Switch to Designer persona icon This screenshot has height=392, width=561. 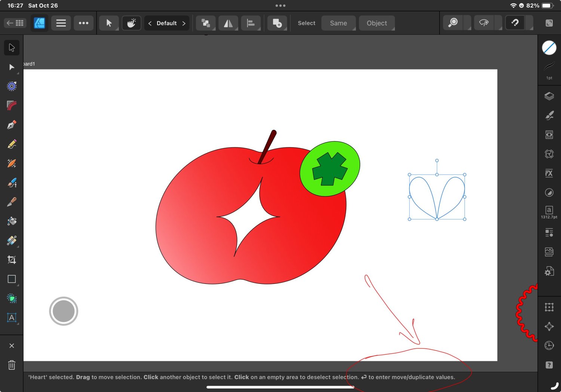pos(39,23)
